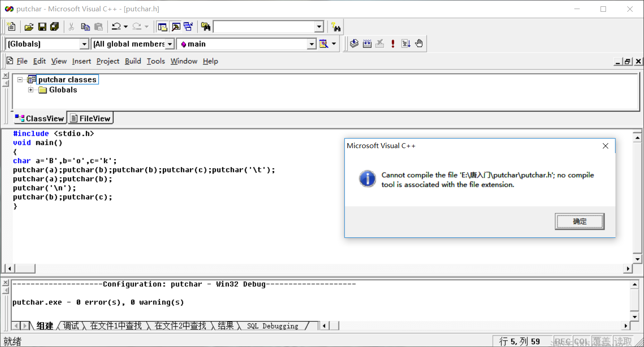Restore the putchar.h document child window
The height and width of the screenshot is (347, 644).
[x=628, y=61]
